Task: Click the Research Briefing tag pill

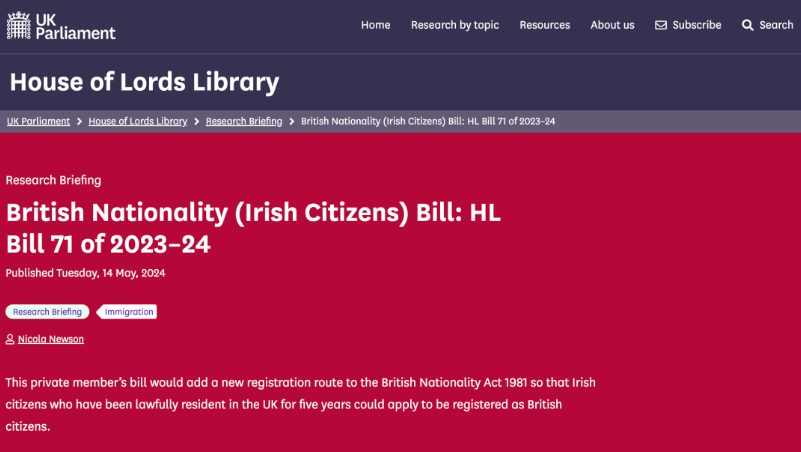Action: pos(48,312)
